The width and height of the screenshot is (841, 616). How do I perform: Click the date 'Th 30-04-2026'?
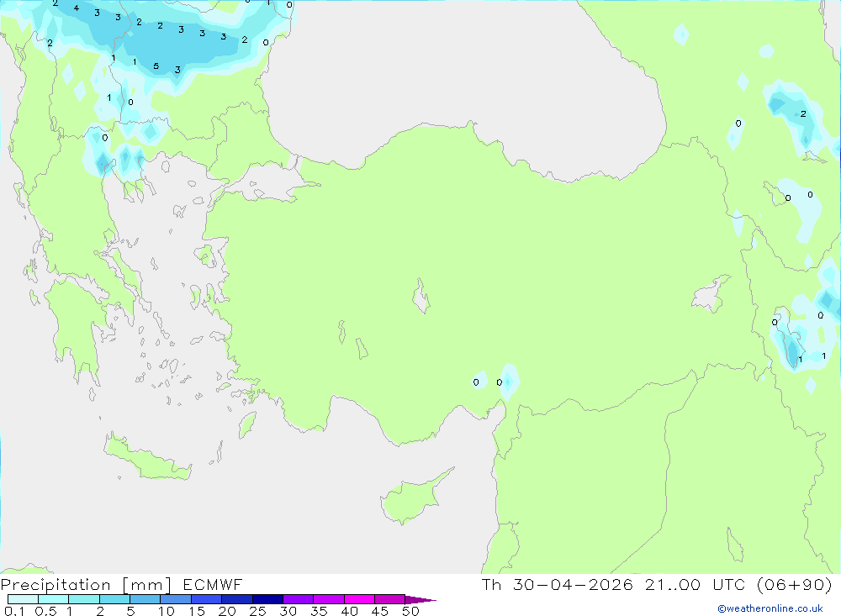click(x=558, y=584)
